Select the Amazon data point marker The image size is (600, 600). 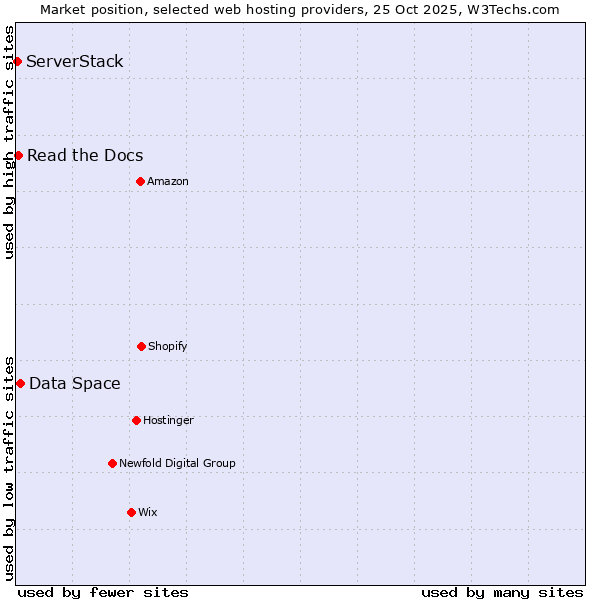click(140, 181)
